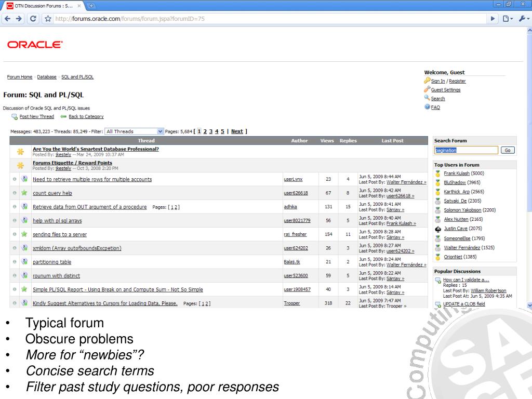Click medal icon beside Frank Kulash
This screenshot has height=399, width=532.
pyautogui.click(x=437, y=174)
